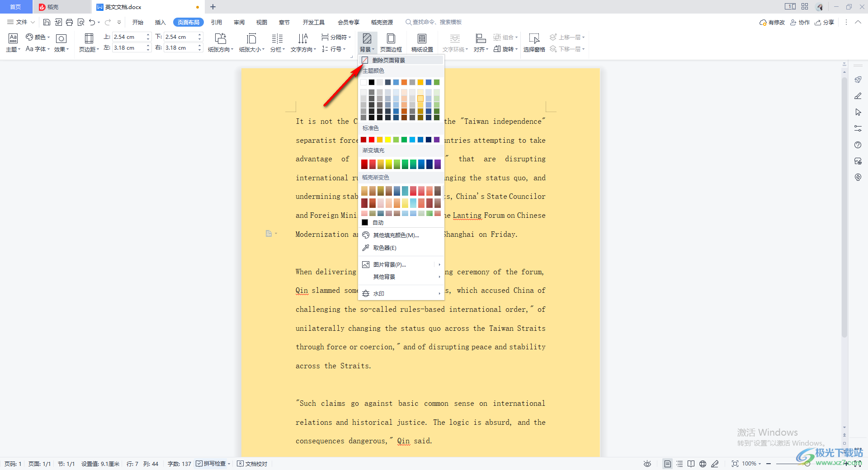Screen dimensions: 868x470
Task: Click the pen edit icon in right sidebar
Action: point(858,96)
